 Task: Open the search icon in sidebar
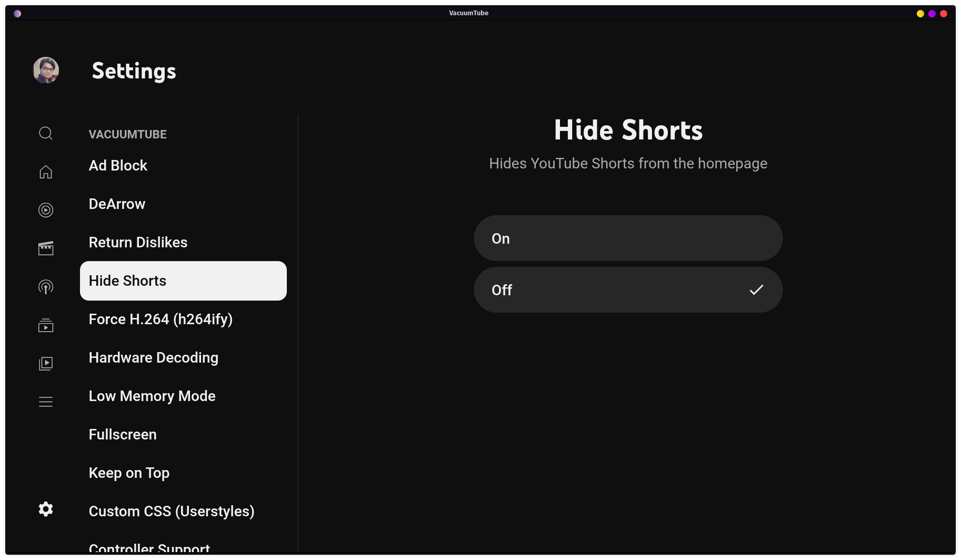(46, 133)
